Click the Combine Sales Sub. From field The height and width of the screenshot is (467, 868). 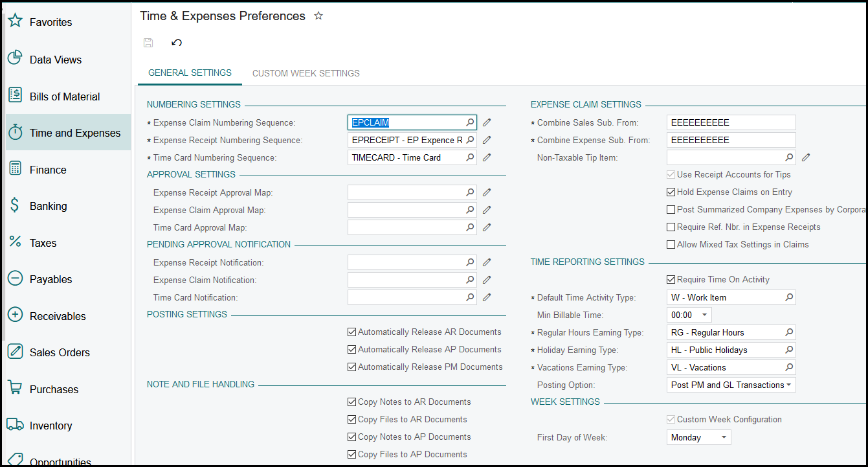coord(730,122)
